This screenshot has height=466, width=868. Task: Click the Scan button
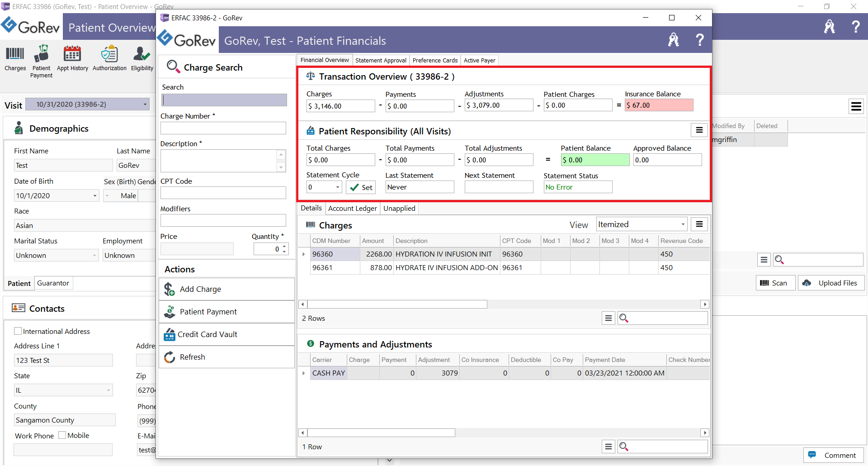pyautogui.click(x=775, y=283)
